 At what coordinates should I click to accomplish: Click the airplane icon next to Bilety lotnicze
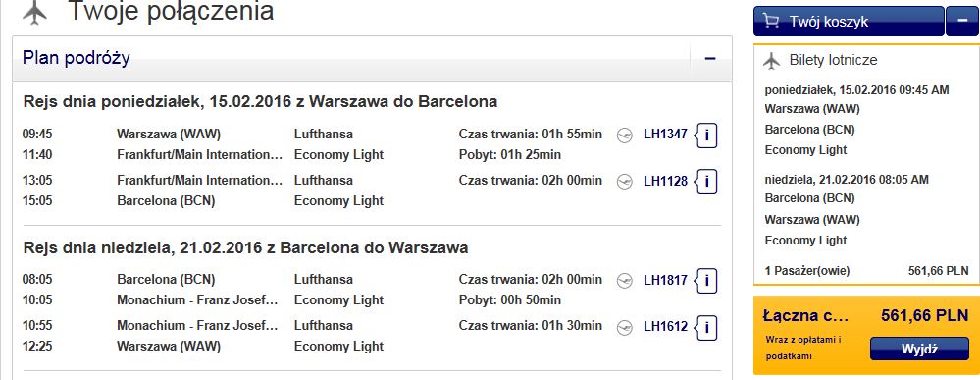click(x=772, y=61)
